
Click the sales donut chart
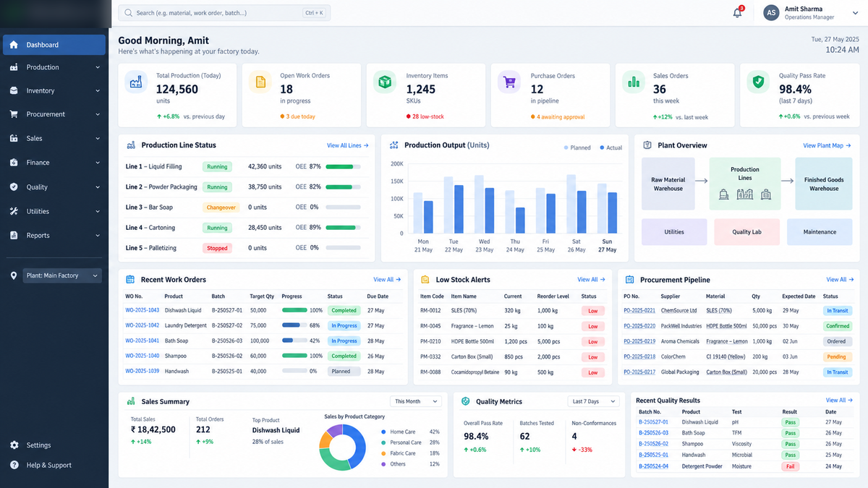coord(342,447)
